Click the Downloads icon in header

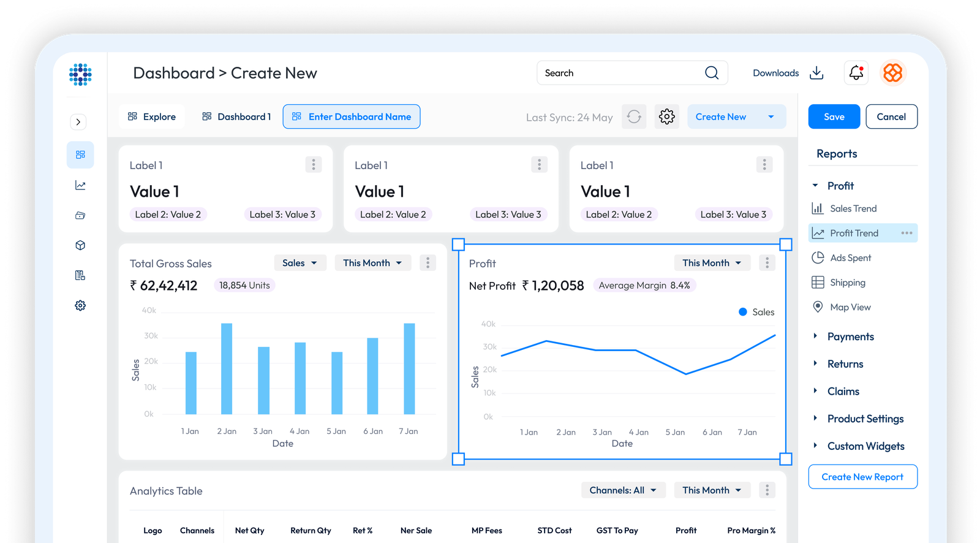(x=816, y=73)
